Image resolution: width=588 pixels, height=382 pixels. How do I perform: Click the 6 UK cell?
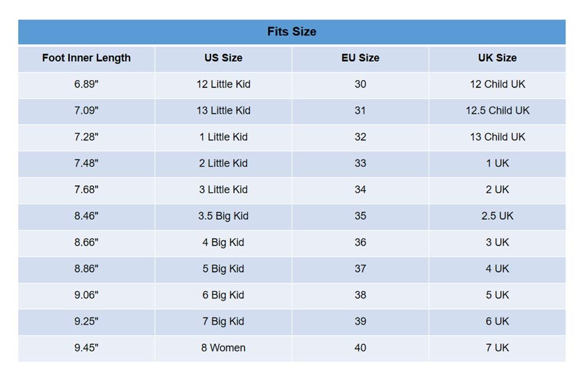(497, 321)
